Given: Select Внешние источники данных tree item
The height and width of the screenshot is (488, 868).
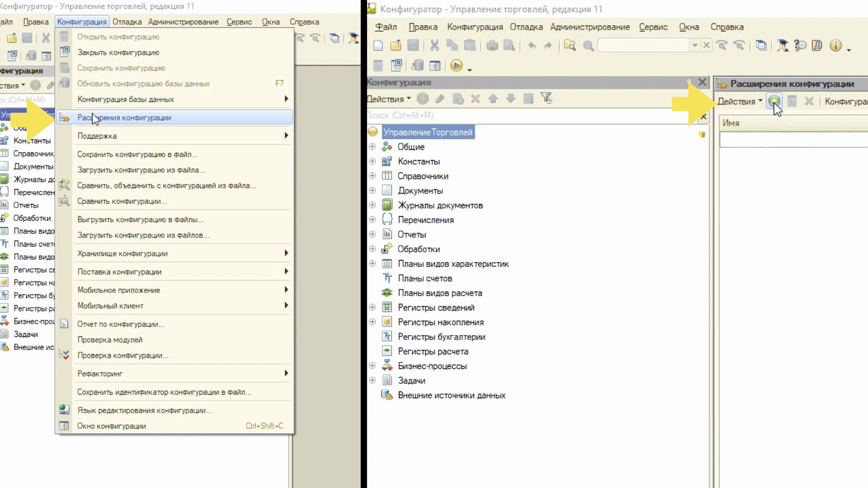Looking at the screenshot, I should pyautogui.click(x=452, y=395).
